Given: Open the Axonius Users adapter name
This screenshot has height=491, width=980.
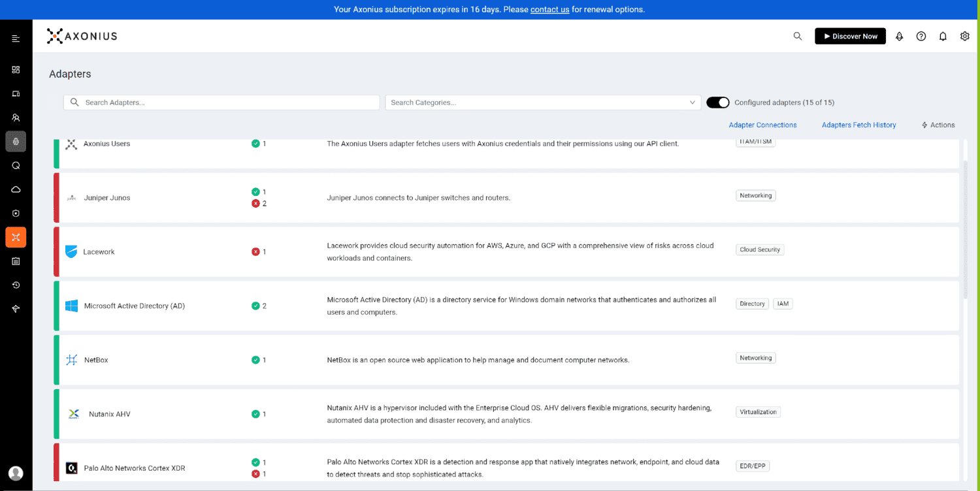Looking at the screenshot, I should [x=106, y=144].
